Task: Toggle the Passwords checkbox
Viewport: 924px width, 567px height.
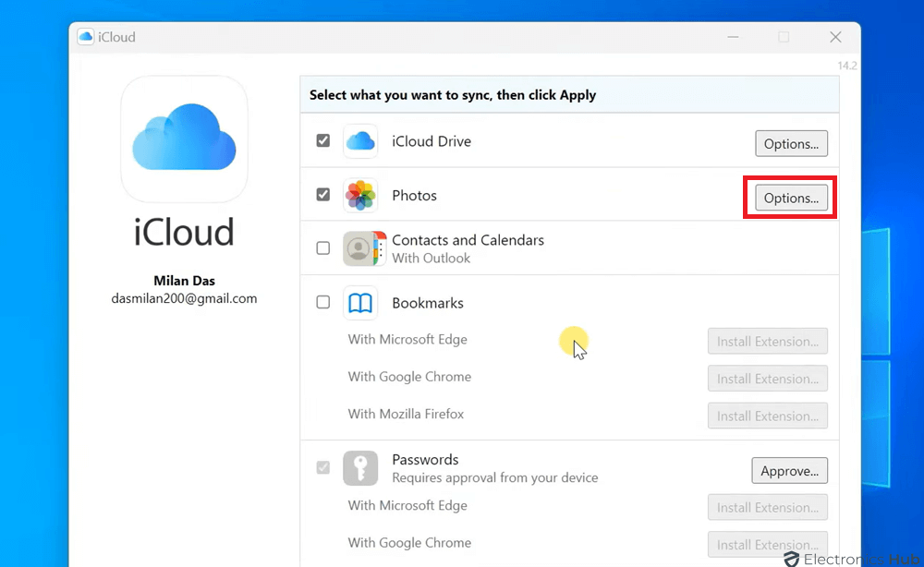Action: coord(322,468)
